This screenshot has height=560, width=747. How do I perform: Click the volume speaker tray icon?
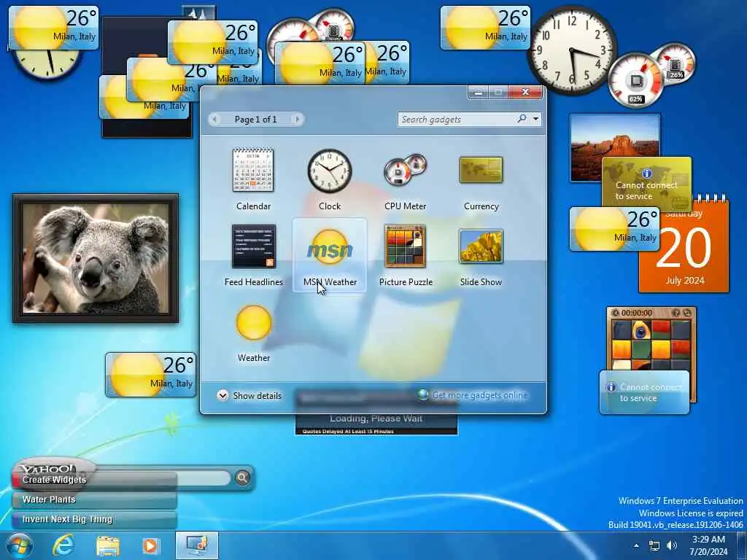[672, 545]
